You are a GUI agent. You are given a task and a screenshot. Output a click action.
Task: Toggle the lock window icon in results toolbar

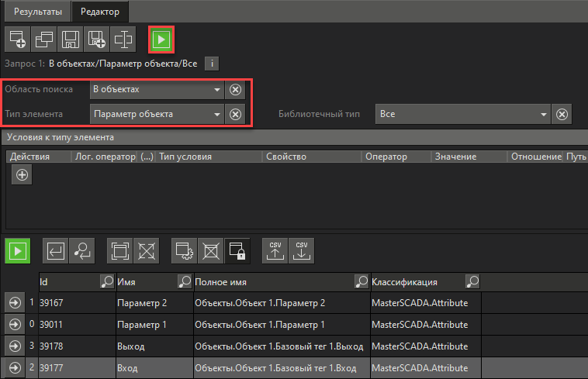coord(237,250)
